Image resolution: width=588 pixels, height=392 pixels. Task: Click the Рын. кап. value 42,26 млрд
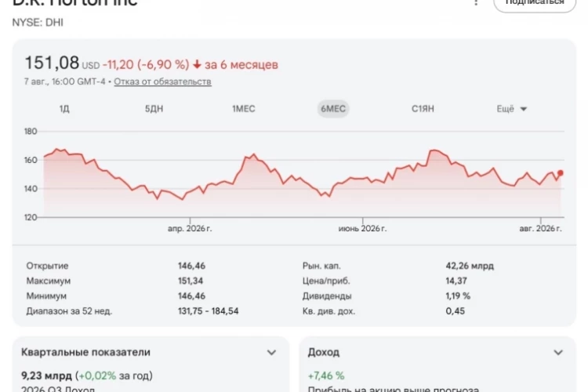coord(470,266)
